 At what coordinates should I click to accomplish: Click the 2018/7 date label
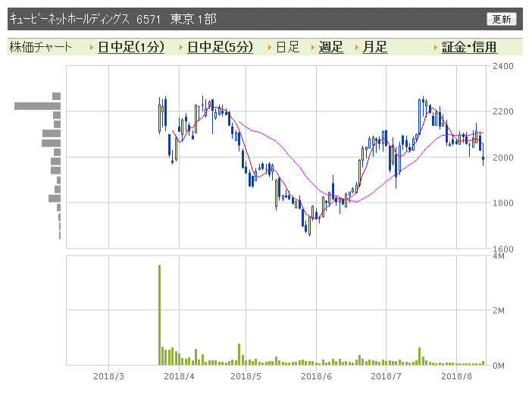point(386,376)
